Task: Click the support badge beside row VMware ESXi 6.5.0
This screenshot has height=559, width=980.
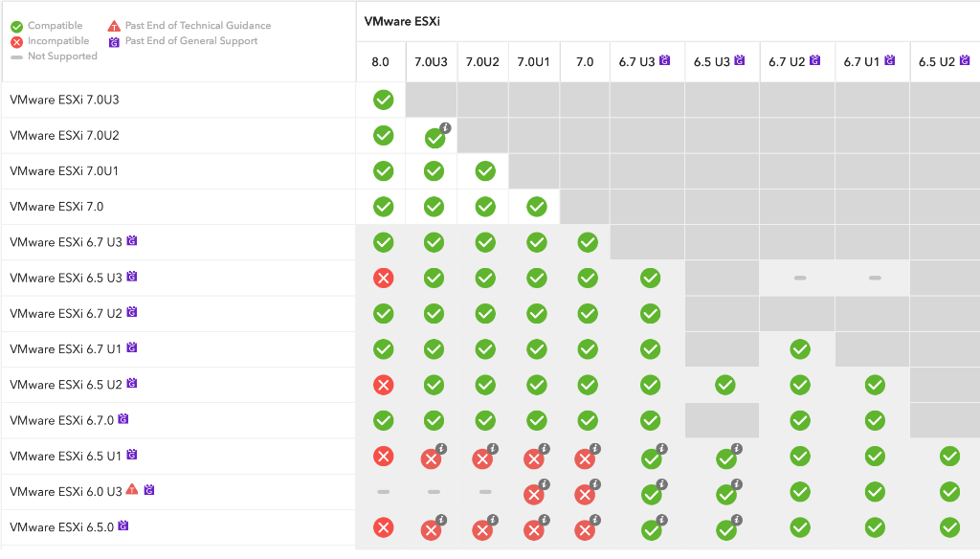Action: [123, 525]
